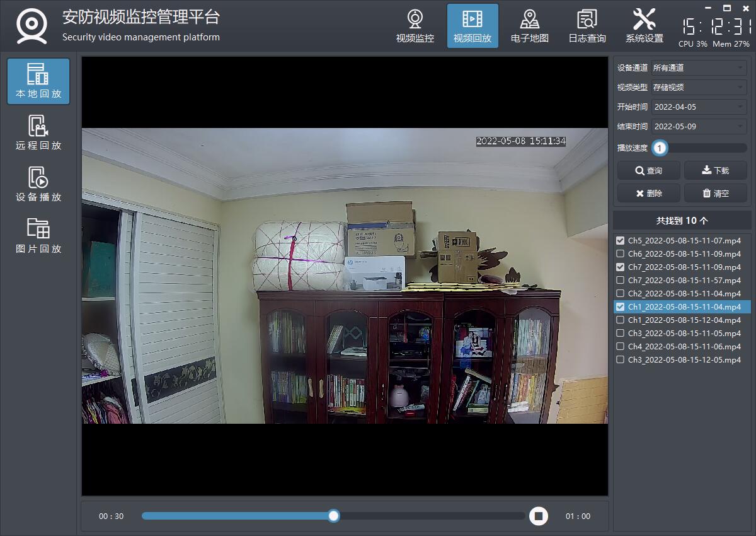Switch to the 视频回放 video playback tab
This screenshot has width=756, height=536.
472,26
